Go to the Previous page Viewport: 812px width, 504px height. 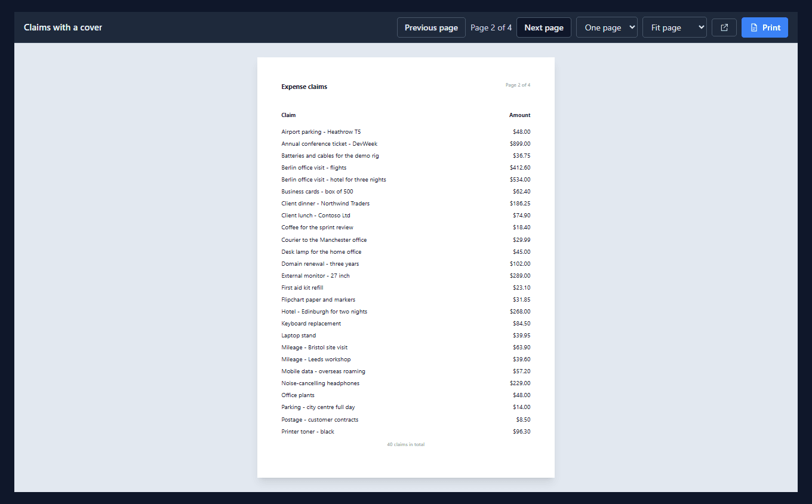(431, 27)
